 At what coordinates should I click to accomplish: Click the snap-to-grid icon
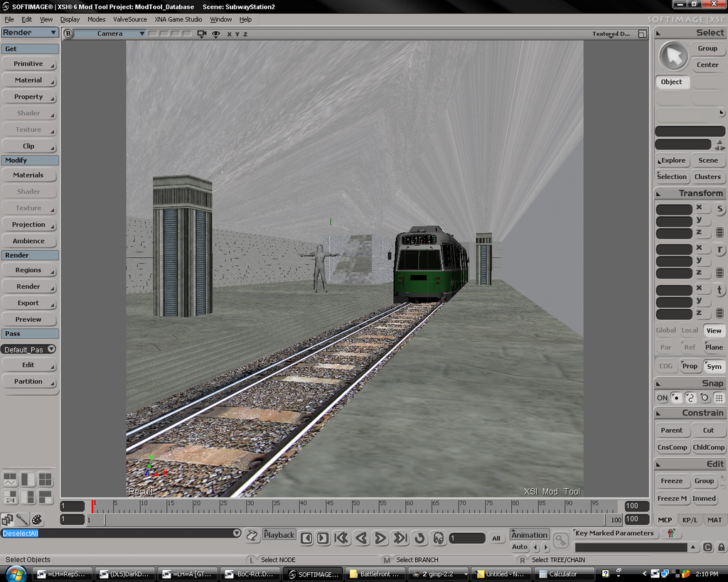point(719,398)
